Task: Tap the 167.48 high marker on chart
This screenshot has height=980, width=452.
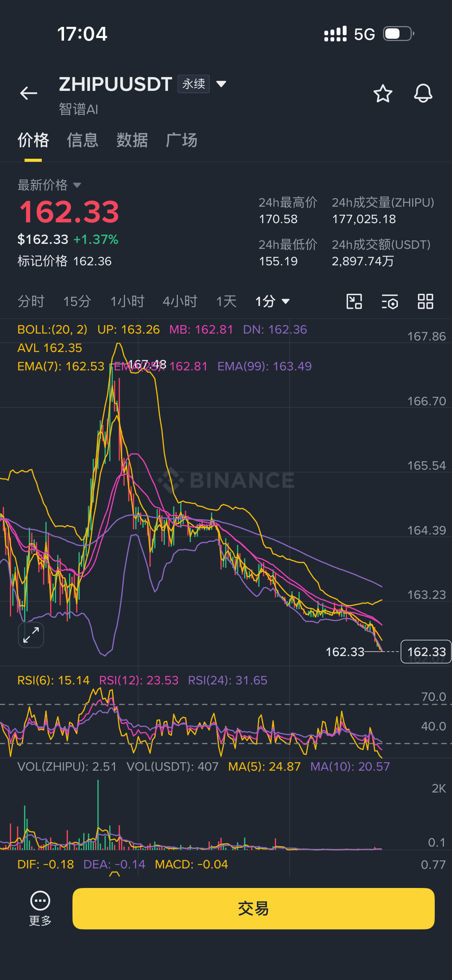Action: pos(147,364)
